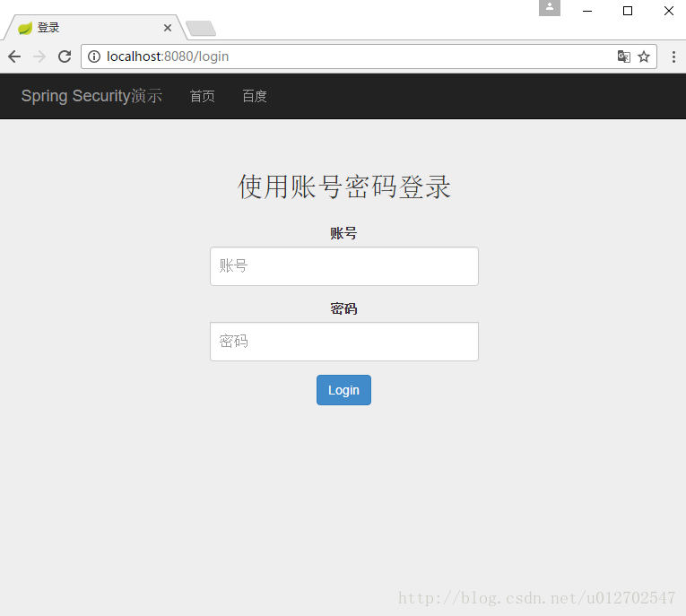This screenshot has height=616, width=686.
Task: Open the Chrome user profile icon
Action: coord(550,7)
